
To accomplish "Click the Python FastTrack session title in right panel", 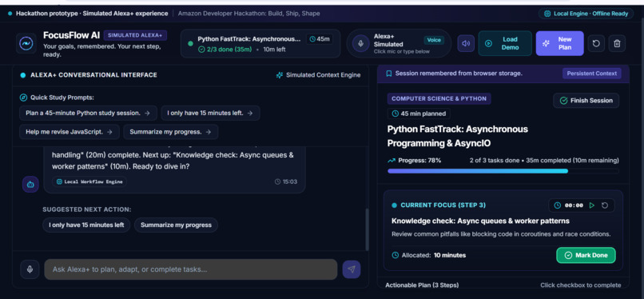I will pyautogui.click(x=458, y=136).
